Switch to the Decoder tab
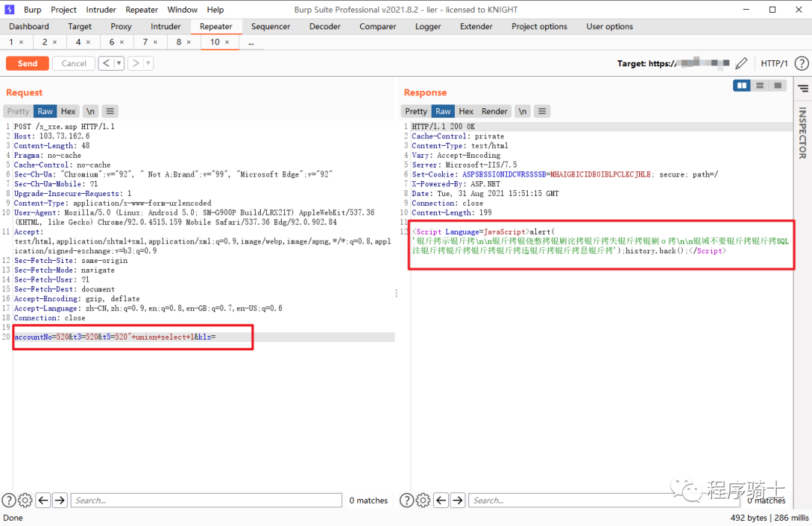This screenshot has width=812, height=526. [325, 26]
